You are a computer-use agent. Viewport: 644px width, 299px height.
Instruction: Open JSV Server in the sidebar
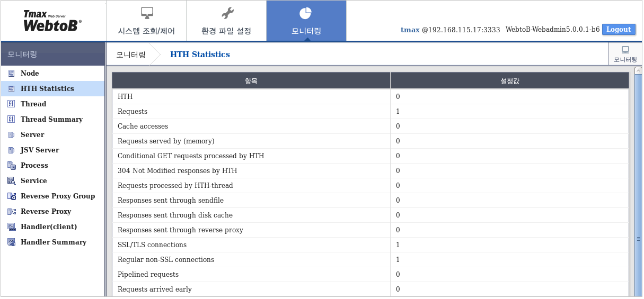pyautogui.click(x=52, y=150)
